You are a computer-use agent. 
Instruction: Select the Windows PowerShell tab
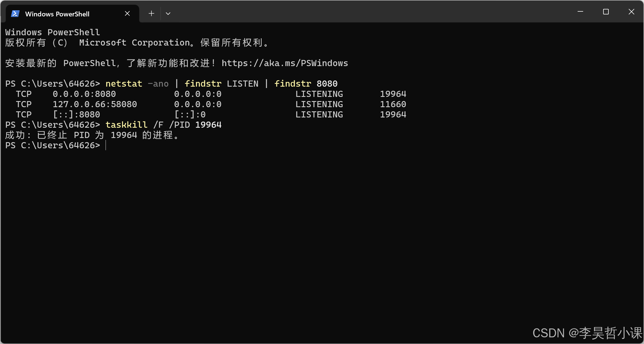57,14
